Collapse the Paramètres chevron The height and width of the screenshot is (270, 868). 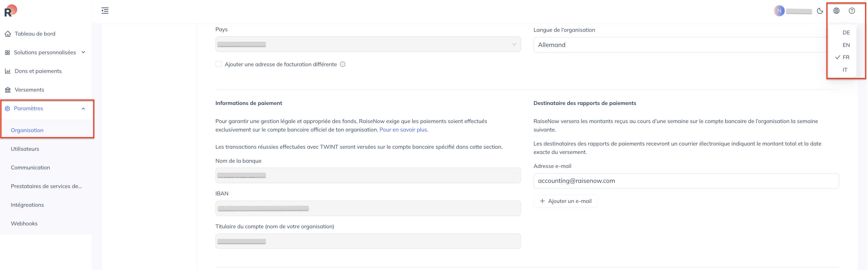coord(83,108)
